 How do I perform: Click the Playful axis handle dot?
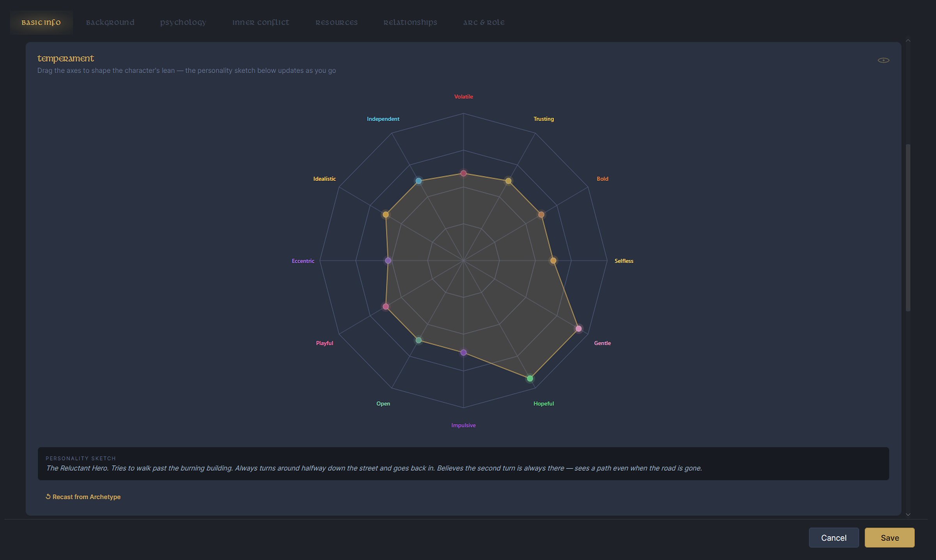pyautogui.click(x=386, y=306)
